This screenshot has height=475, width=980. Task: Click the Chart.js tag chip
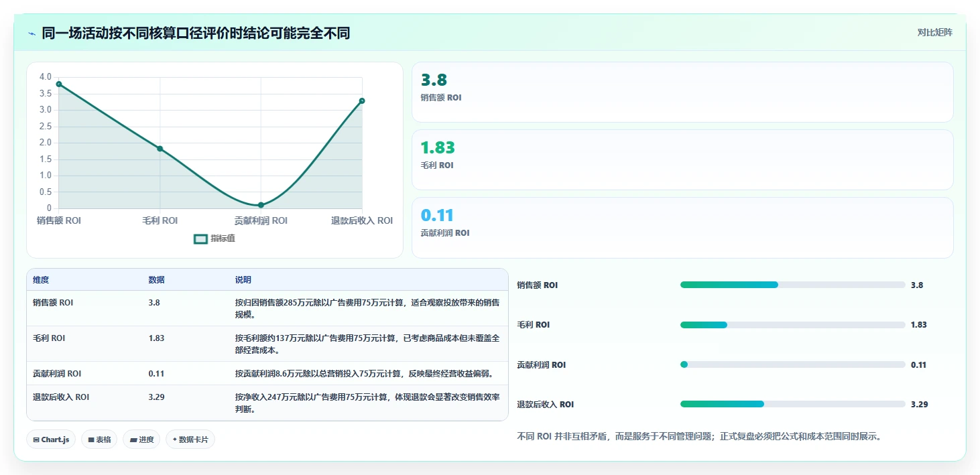[51, 439]
